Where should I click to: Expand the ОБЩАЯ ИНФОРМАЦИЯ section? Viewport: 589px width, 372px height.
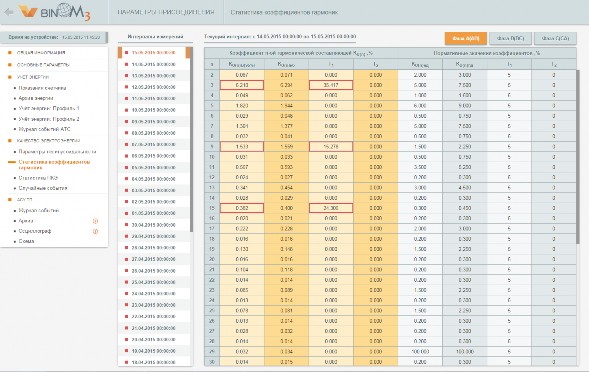(x=41, y=53)
